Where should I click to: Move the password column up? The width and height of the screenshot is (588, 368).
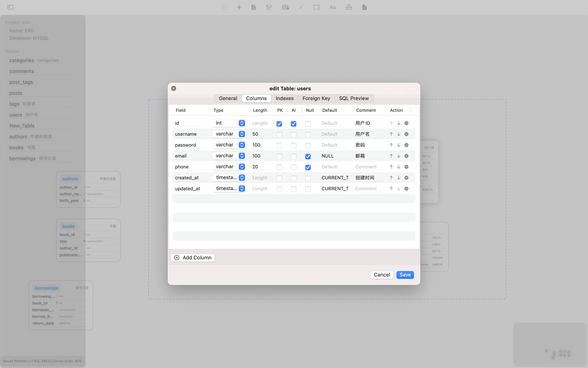tap(391, 145)
